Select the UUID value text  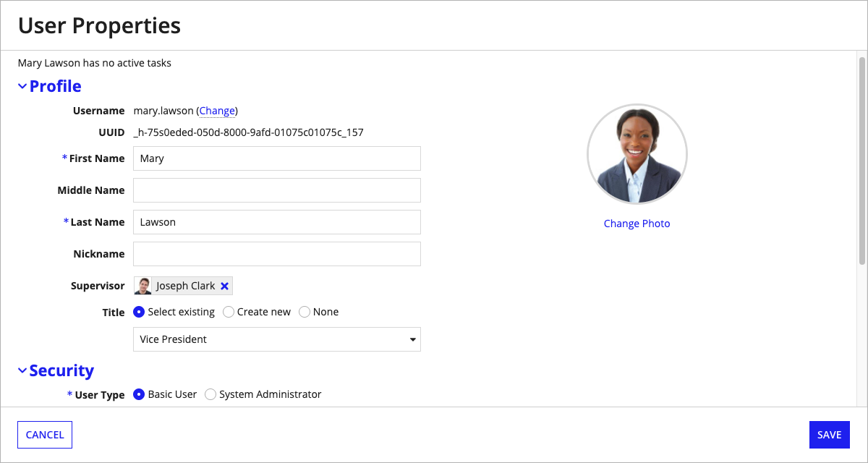[x=249, y=132]
